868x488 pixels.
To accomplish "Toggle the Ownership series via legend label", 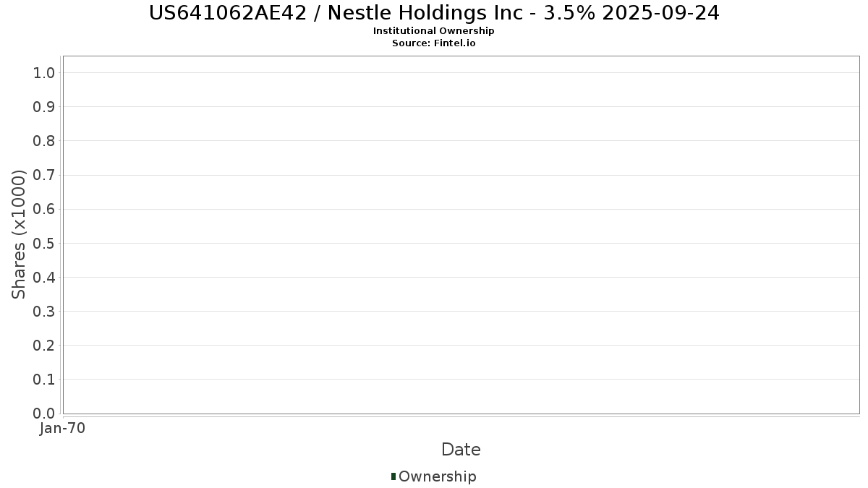I will click(x=437, y=476).
